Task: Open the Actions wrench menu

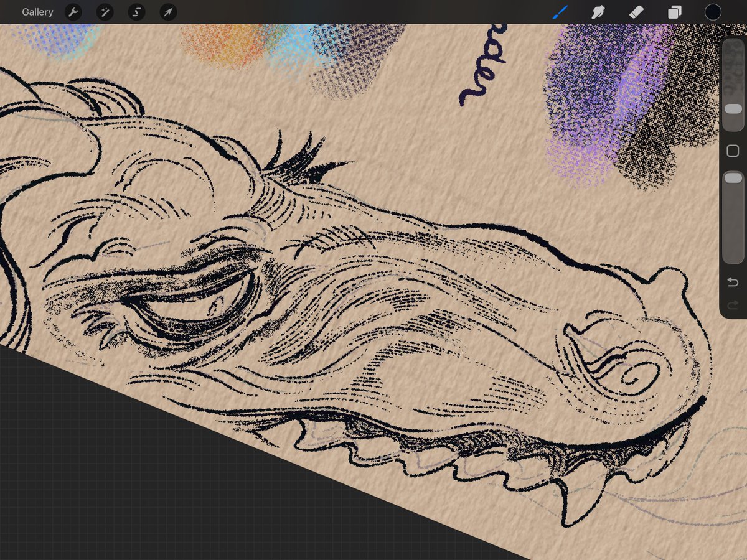Action: pyautogui.click(x=73, y=12)
